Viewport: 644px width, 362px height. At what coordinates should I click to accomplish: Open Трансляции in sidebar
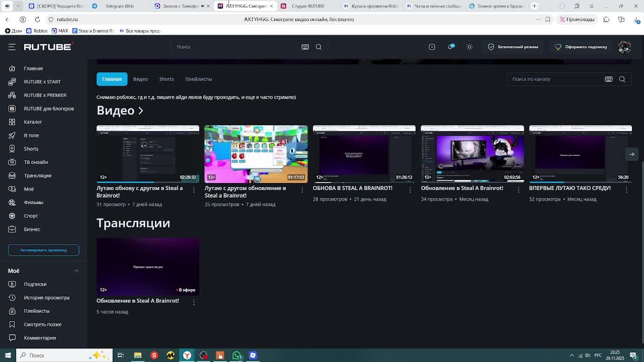(38, 175)
